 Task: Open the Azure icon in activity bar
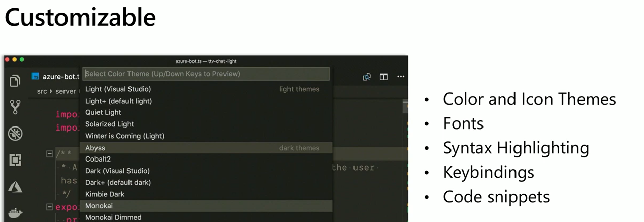(x=15, y=187)
